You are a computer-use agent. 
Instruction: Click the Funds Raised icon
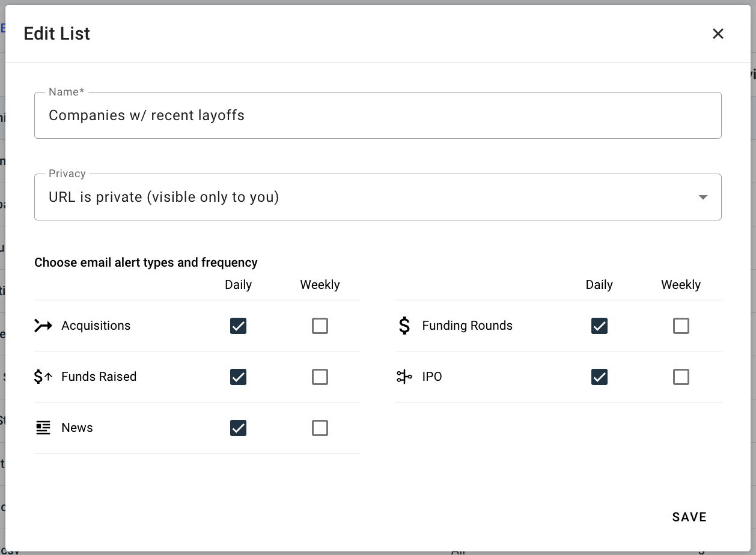[42, 377]
